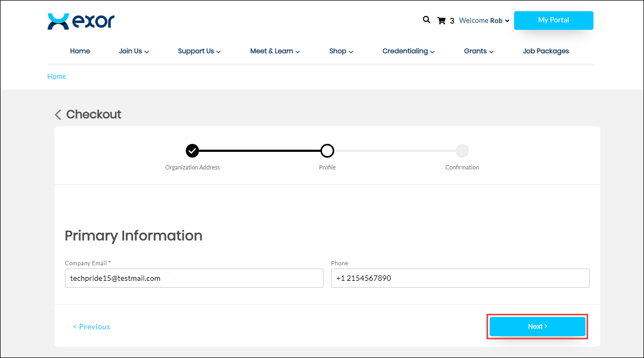Open the Credentialing dropdown menu
The height and width of the screenshot is (358, 644).
pyautogui.click(x=408, y=51)
